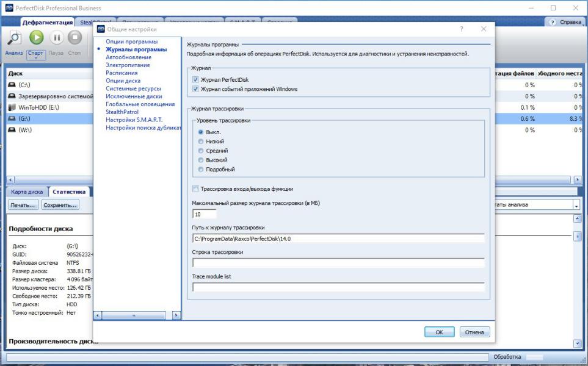Click the Pause toolbar icon
The width and height of the screenshot is (588, 366).
pyautogui.click(x=56, y=38)
